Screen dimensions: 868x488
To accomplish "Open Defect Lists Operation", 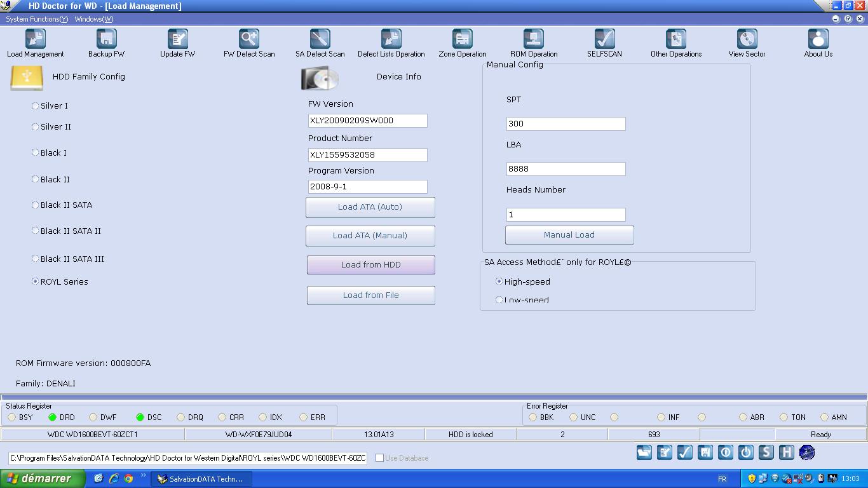I will point(391,43).
